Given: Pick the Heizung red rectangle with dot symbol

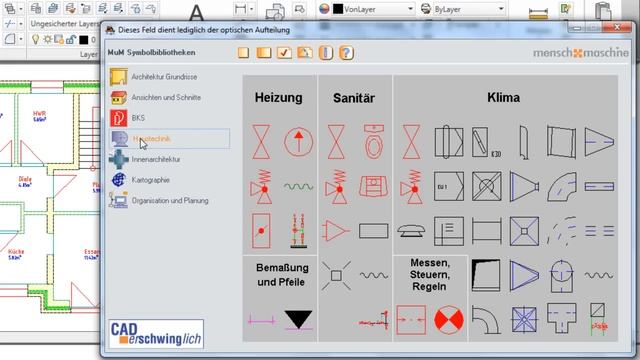Looking at the screenshot, I should point(261,231).
